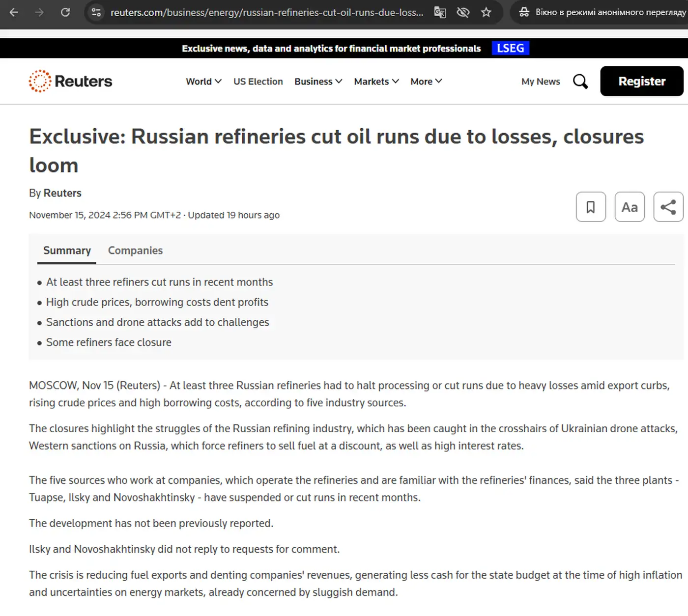Toggle the tracking protection eye icon

463,12
